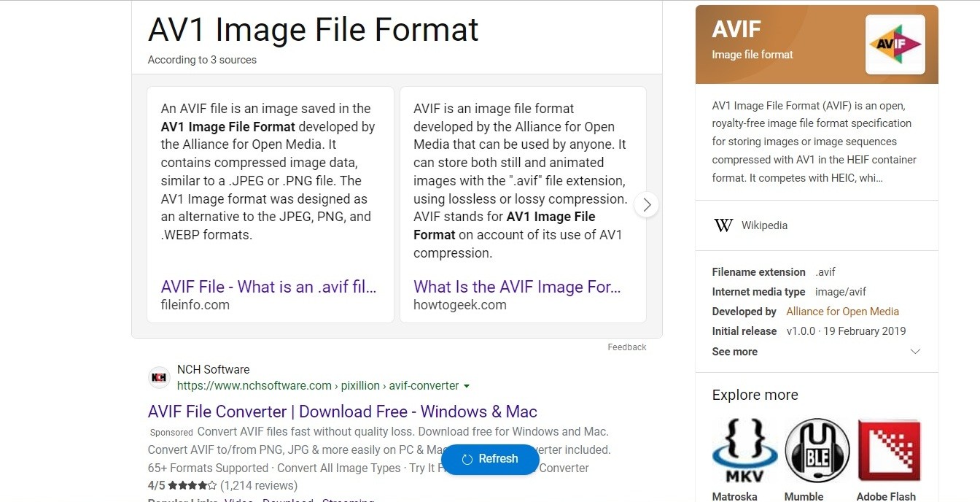Click the 'Initial release' label
980x502 pixels.
744,331
